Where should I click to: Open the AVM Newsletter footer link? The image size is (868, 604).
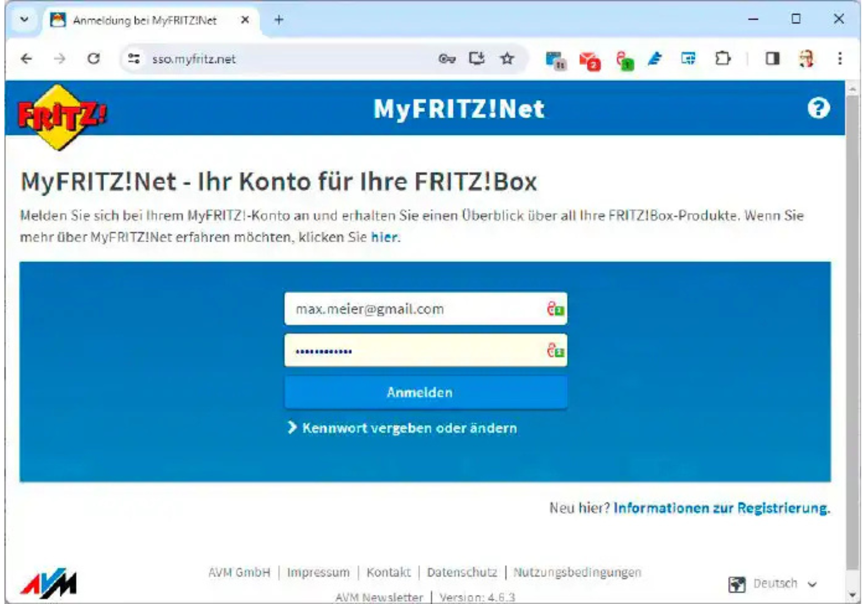[379, 597]
